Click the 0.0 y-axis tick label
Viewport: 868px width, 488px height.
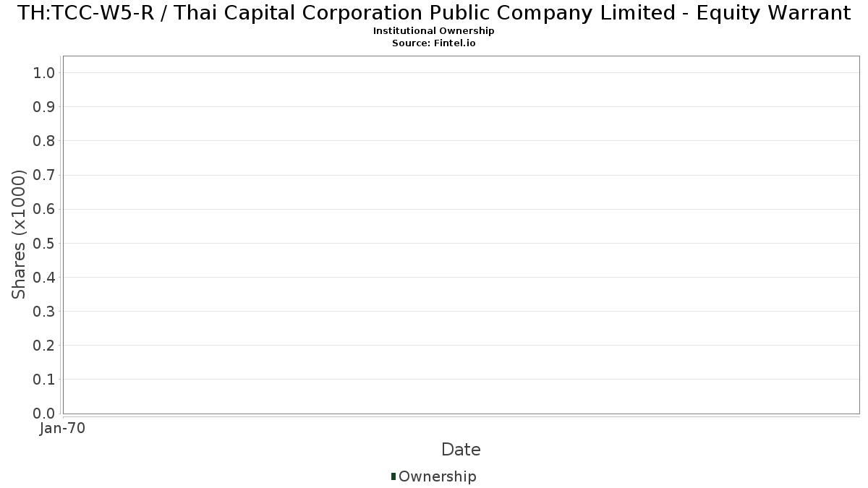pyautogui.click(x=44, y=414)
